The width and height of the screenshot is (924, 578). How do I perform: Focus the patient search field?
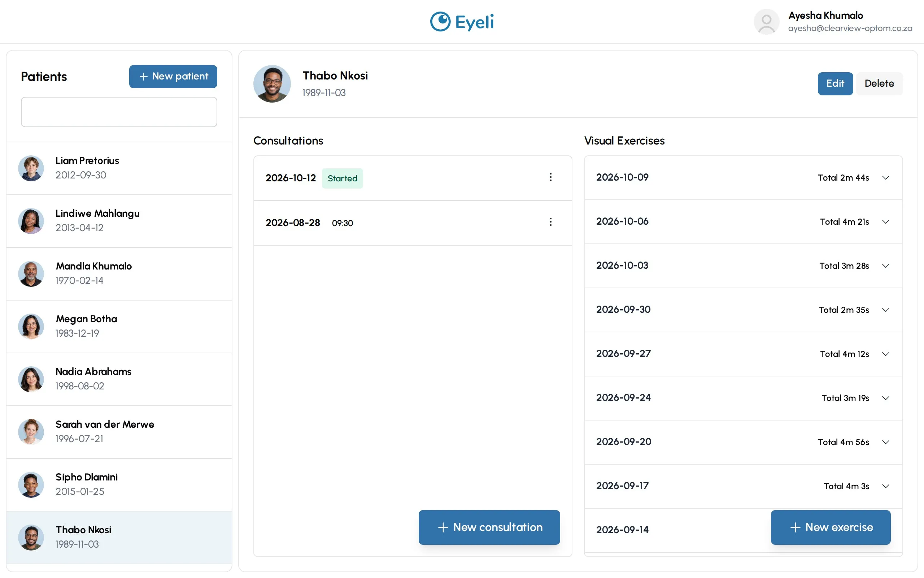[119, 112]
